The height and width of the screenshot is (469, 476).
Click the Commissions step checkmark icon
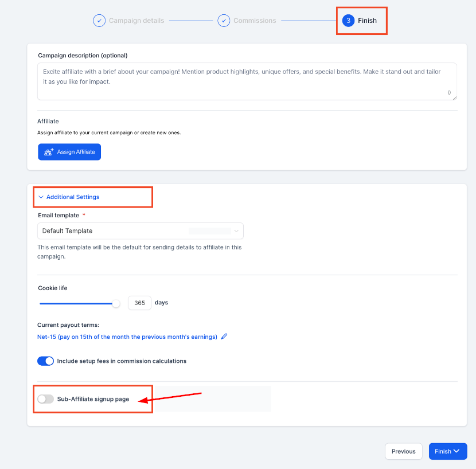point(224,21)
